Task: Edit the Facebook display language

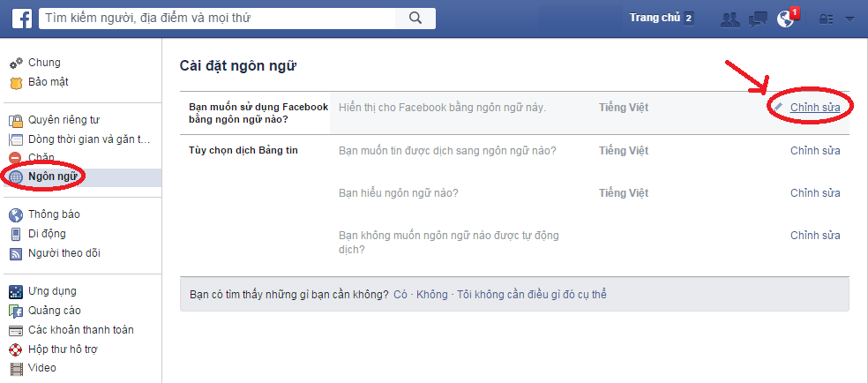Action: pos(815,108)
